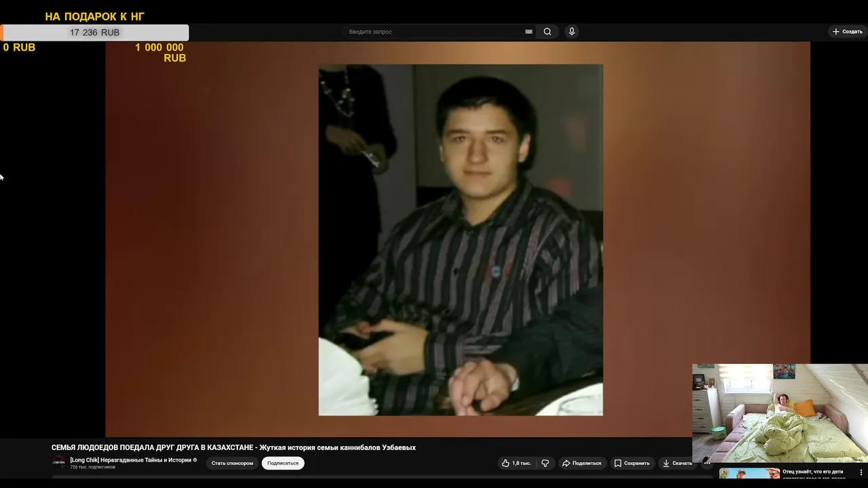Dislike the video with the thumbs-down icon
Image resolution: width=868 pixels, height=488 pixels.
pyautogui.click(x=545, y=464)
